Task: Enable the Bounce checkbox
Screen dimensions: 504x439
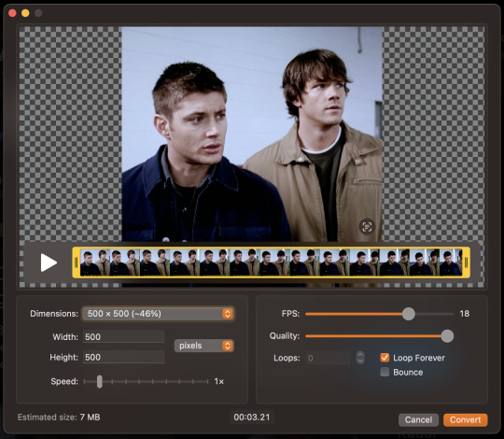Action: click(x=385, y=372)
